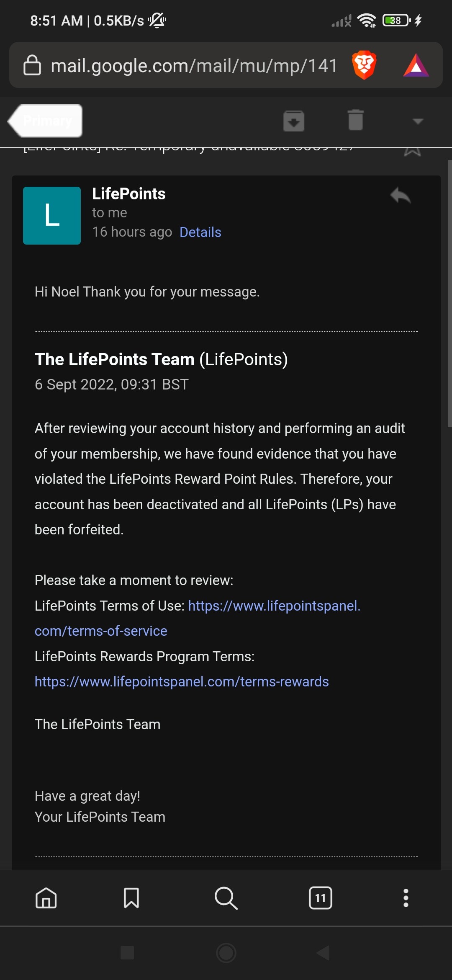Image resolution: width=452 pixels, height=980 pixels.
Task: Open the terms-rewards link
Action: point(182,681)
